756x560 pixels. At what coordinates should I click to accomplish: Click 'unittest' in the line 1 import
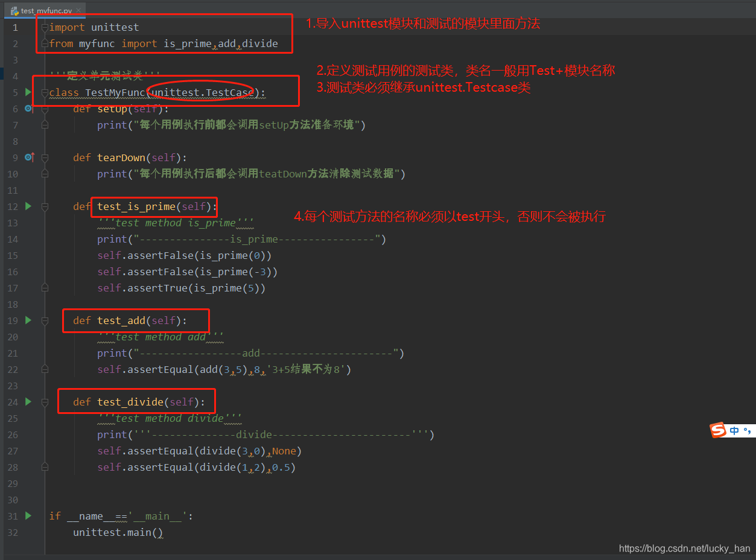pyautogui.click(x=115, y=27)
